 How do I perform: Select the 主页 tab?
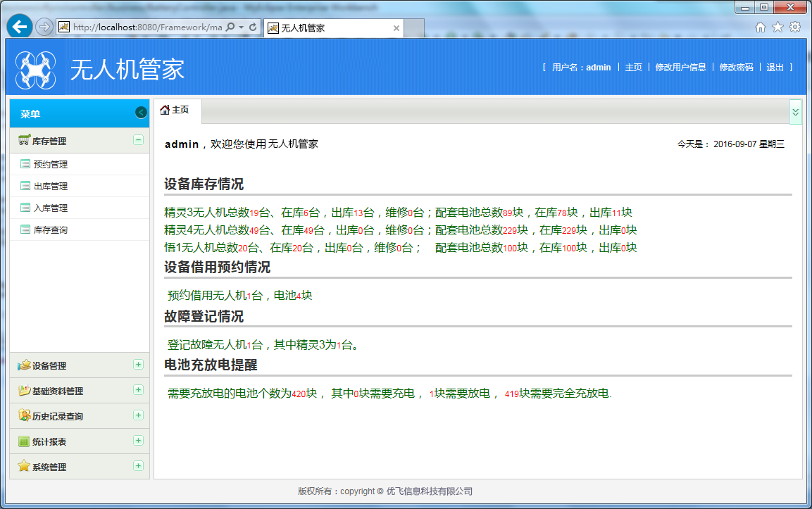[175, 110]
